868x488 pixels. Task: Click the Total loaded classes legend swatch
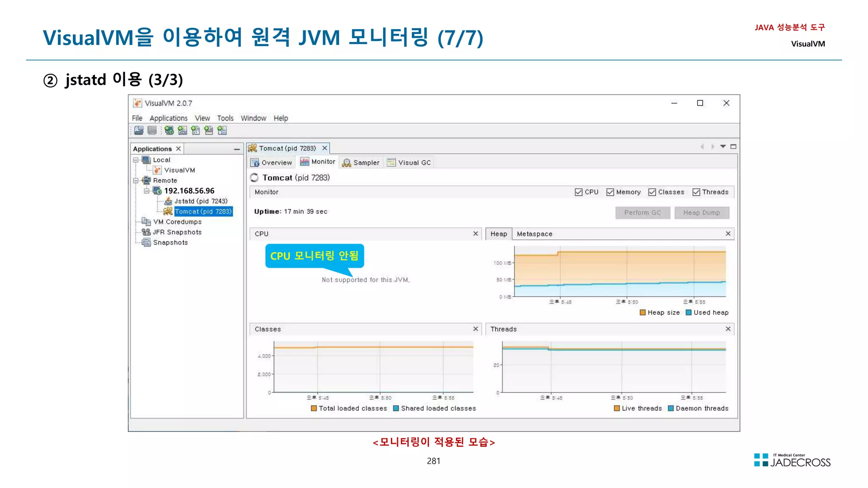coord(314,408)
